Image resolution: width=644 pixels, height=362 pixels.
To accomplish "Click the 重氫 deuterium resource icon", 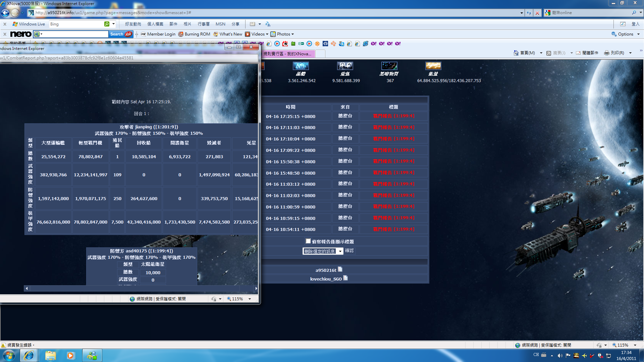I will tap(345, 66).
